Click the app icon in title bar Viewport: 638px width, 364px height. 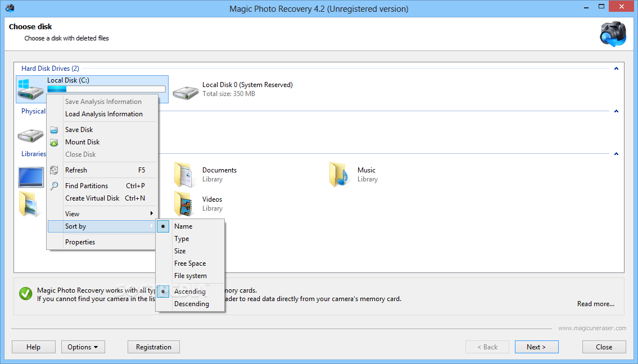click(x=10, y=8)
